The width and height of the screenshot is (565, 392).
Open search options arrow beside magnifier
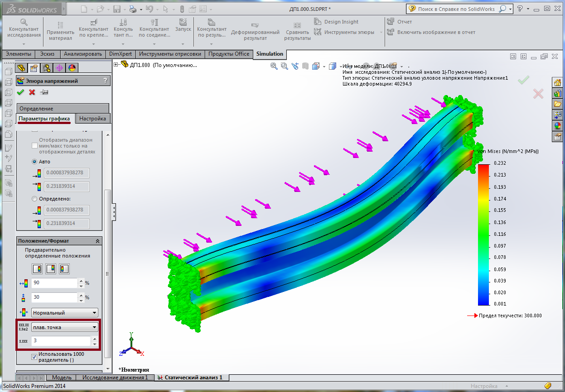511,9
